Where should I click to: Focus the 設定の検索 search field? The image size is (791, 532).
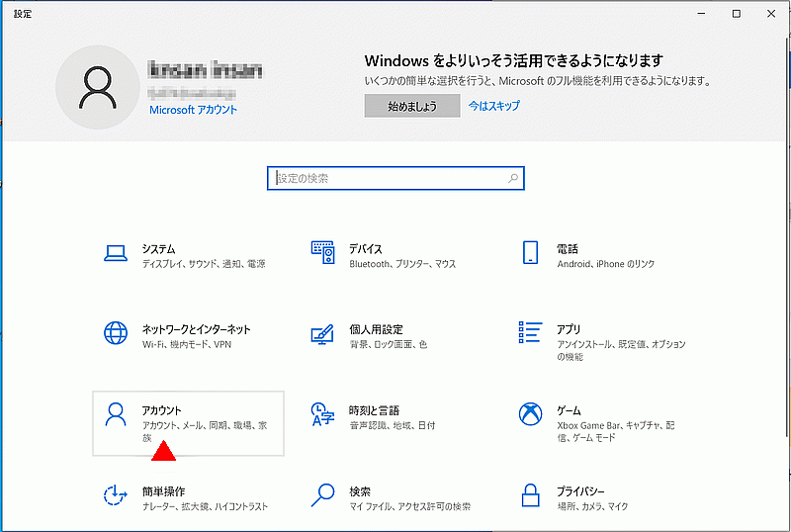tap(395, 178)
